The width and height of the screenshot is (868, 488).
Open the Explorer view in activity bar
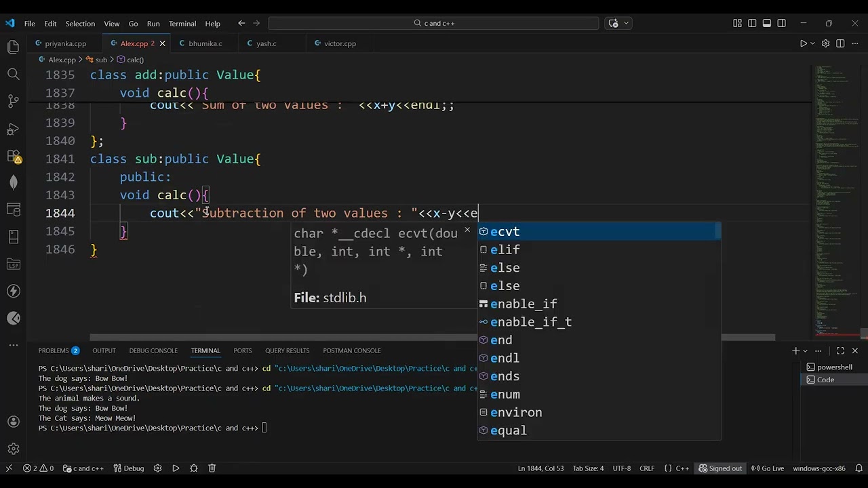[x=13, y=47]
